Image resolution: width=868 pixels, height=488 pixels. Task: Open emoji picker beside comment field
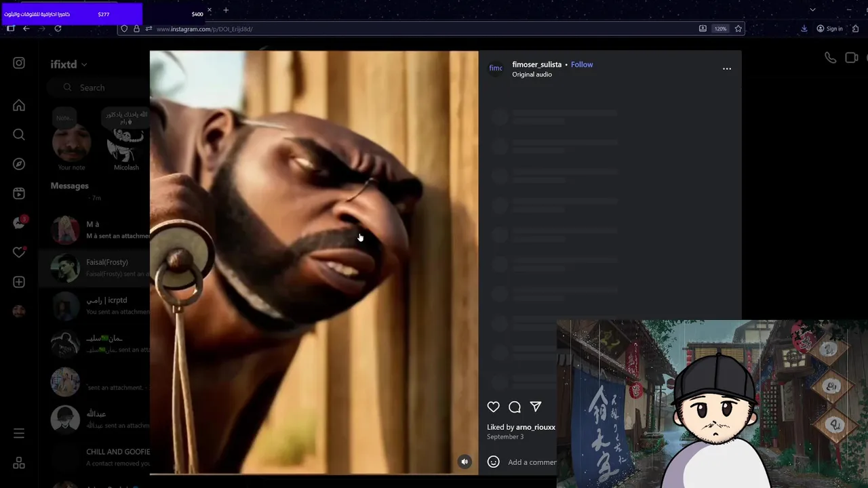[x=494, y=462]
